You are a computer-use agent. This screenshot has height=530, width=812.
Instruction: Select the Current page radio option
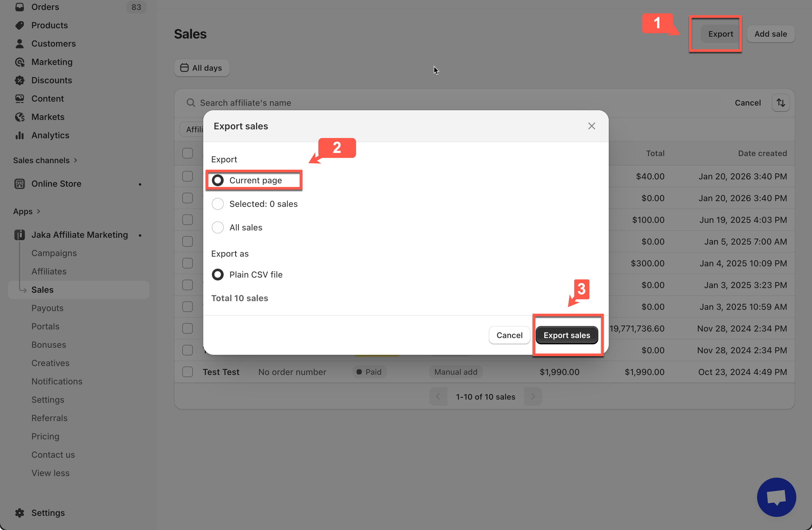(218, 180)
